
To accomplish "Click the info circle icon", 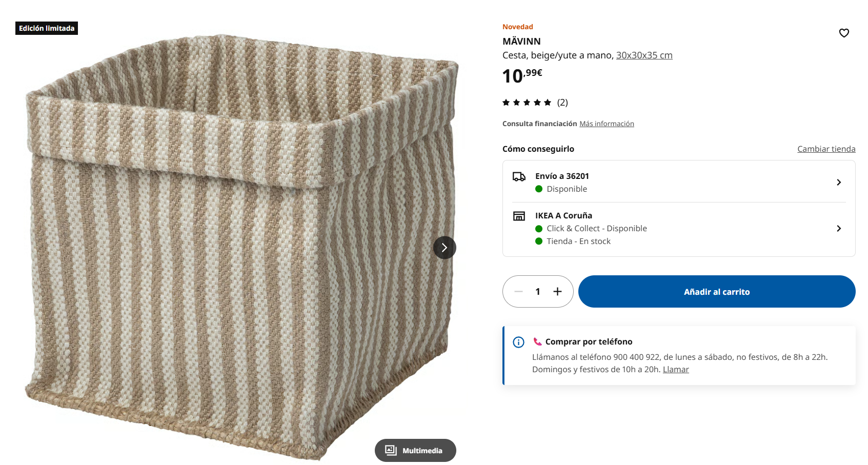I will click(518, 342).
